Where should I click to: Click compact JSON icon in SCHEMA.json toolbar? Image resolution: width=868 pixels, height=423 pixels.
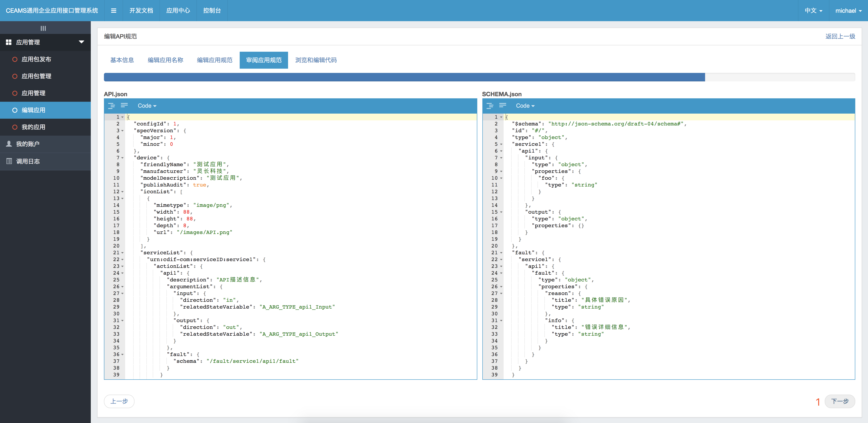pyautogui.click(x=503, y=105)
